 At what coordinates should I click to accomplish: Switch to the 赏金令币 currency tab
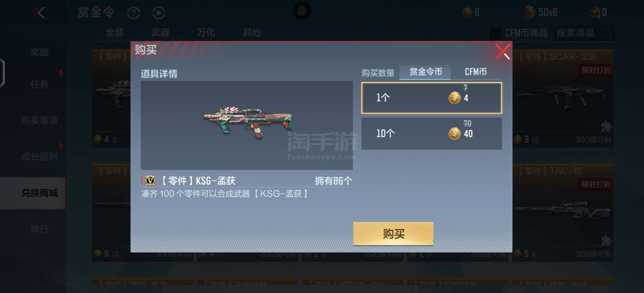pos(425,72)
